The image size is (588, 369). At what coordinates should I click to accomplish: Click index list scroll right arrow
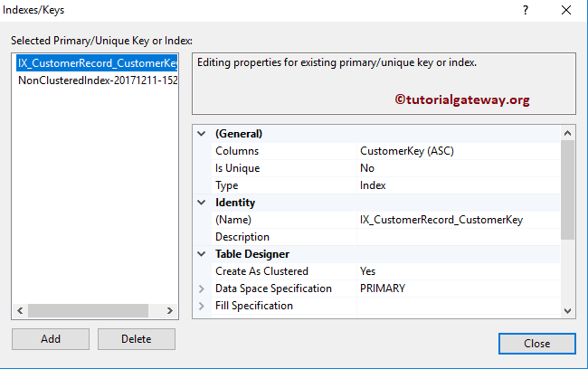coord(170,310)
